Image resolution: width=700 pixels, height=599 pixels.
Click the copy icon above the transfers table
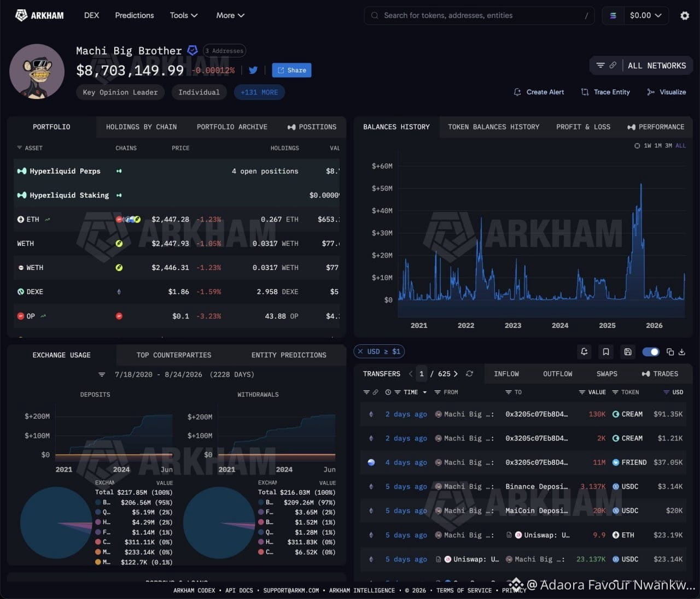click(x=670, y=352)
